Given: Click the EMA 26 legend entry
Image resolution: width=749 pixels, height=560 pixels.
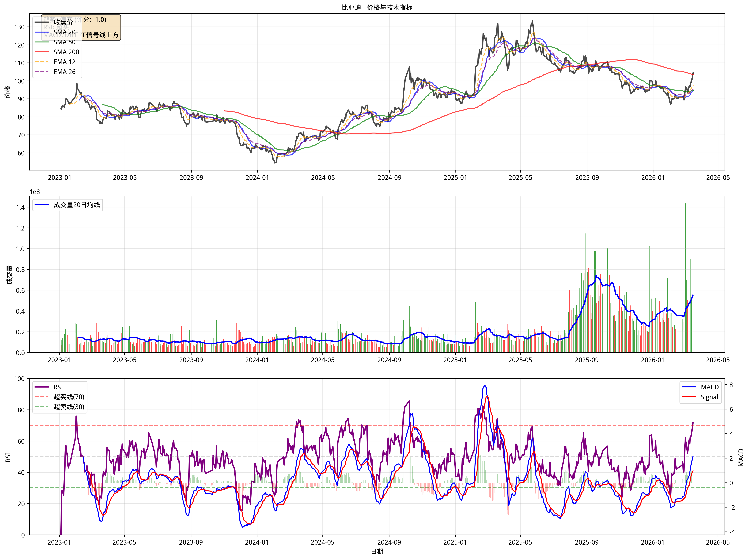Looking at the screenshot, I should (x=64, y=72).
